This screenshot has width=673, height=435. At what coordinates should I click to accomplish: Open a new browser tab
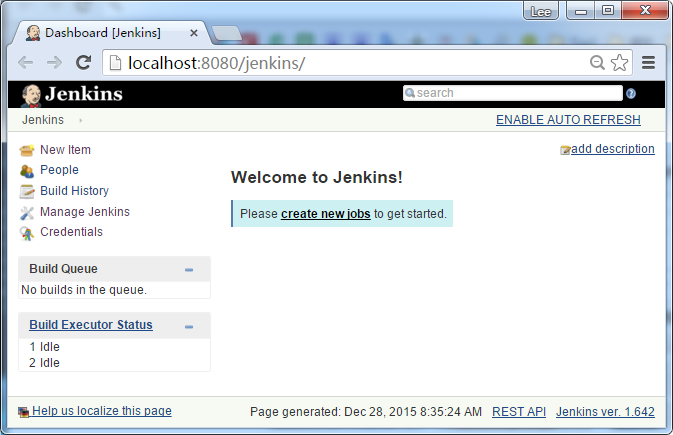227,34
